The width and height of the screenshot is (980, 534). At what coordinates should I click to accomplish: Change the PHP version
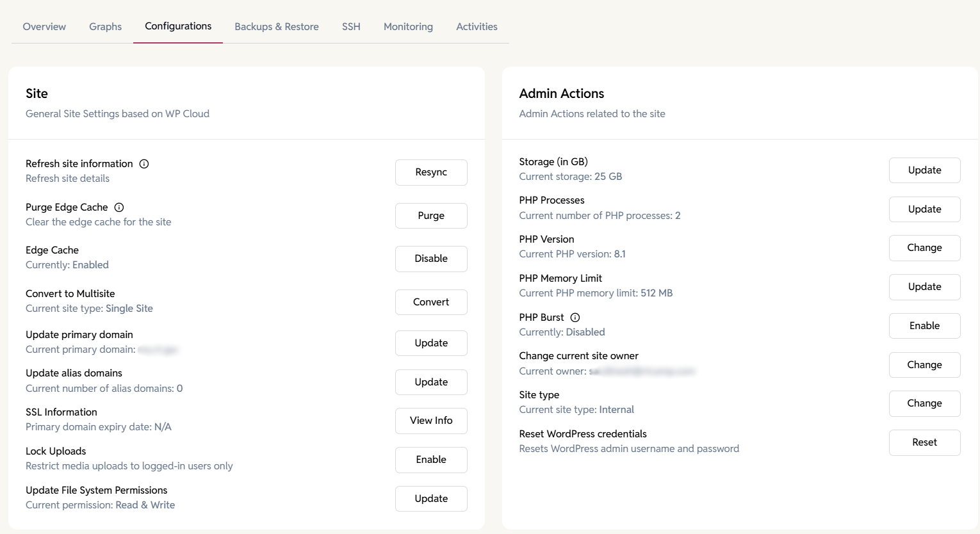click(x=924, y=248)
